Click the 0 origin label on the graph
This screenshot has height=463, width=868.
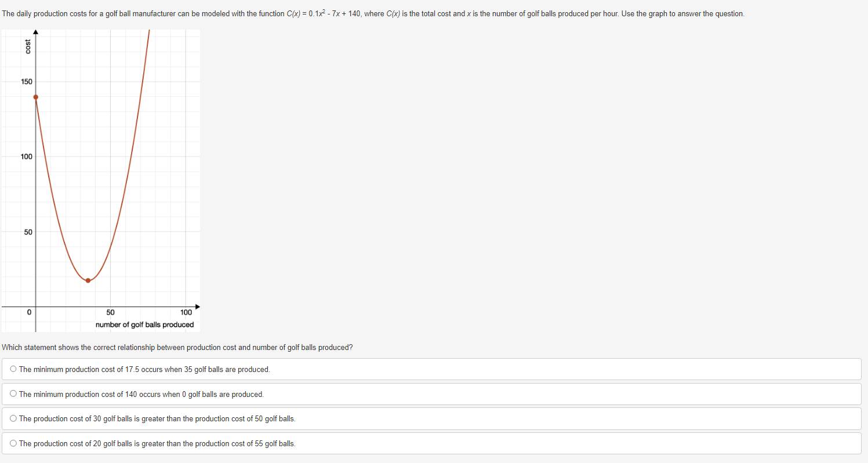click(28, 312)
